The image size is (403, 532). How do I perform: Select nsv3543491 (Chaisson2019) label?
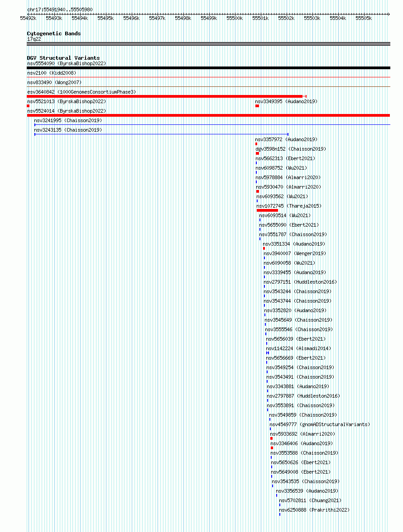click(x=300, y=377)
